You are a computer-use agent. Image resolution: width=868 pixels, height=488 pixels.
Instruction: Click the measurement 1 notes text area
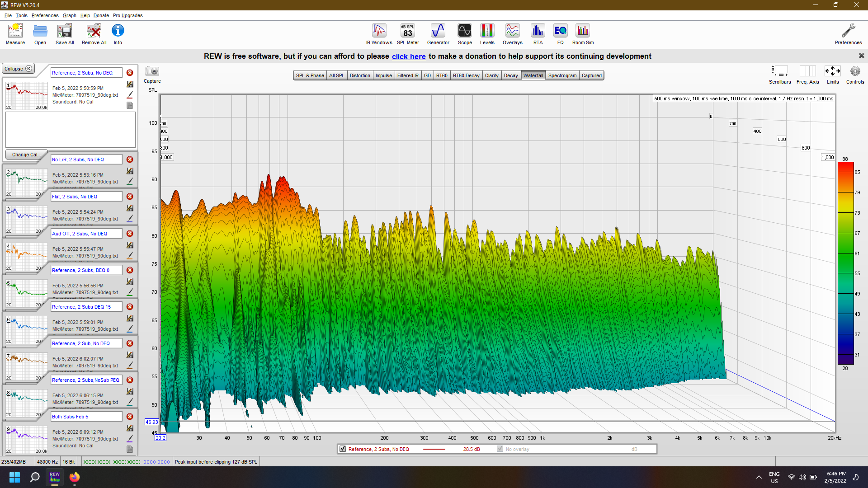click(71, 130)
